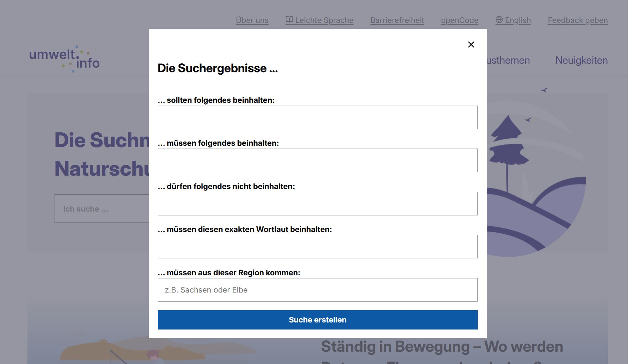Focus the 'müssen folgendes beinhalten' field
Screen dimensions: 628x364
pyautogui.click(x=317, y=161)
